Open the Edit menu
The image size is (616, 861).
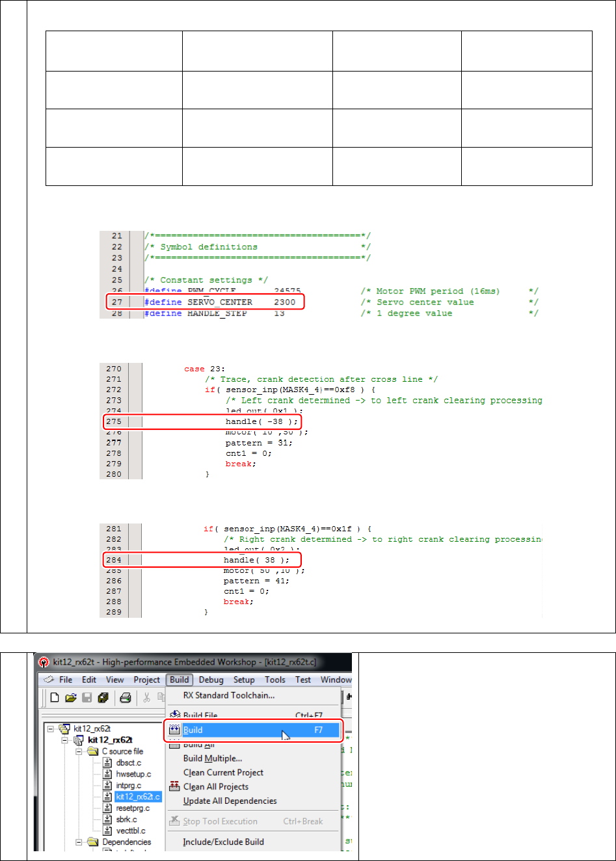point(89,680)
